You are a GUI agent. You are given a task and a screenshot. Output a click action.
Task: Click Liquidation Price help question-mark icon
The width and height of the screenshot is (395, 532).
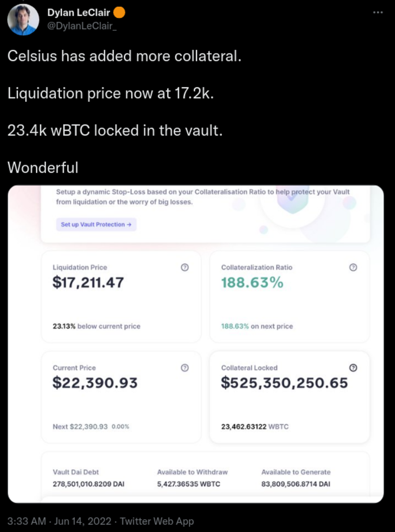tap(186, 267)
